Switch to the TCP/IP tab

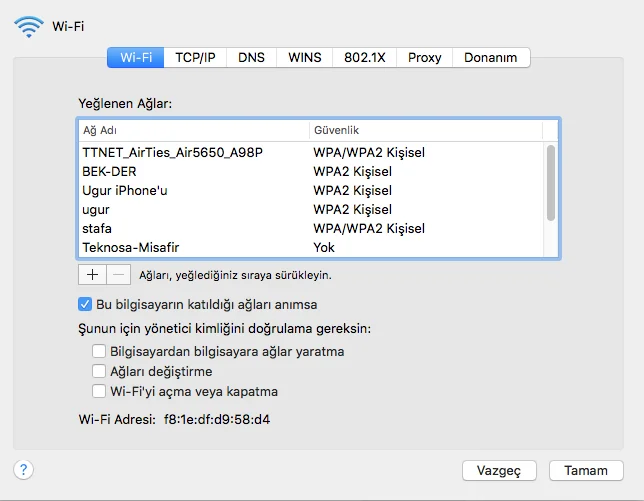(195, 58)
